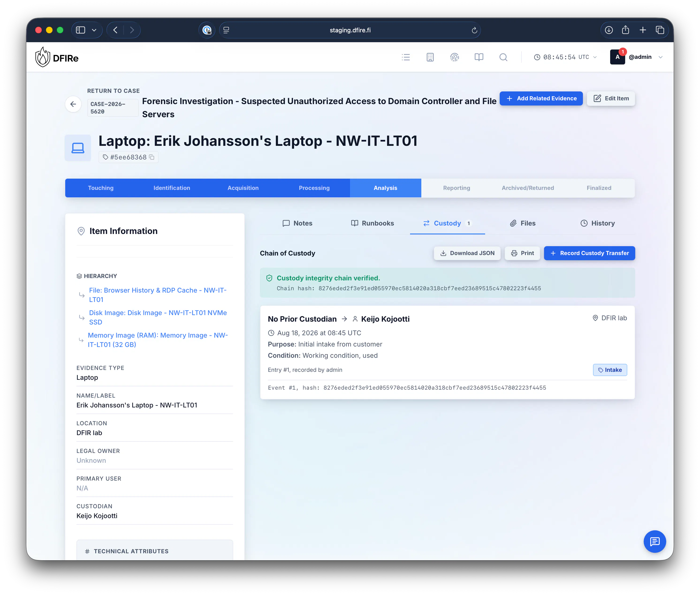
Task: Expand the Safari sidebar dropdown chevron
Action: tap(94, 30)
